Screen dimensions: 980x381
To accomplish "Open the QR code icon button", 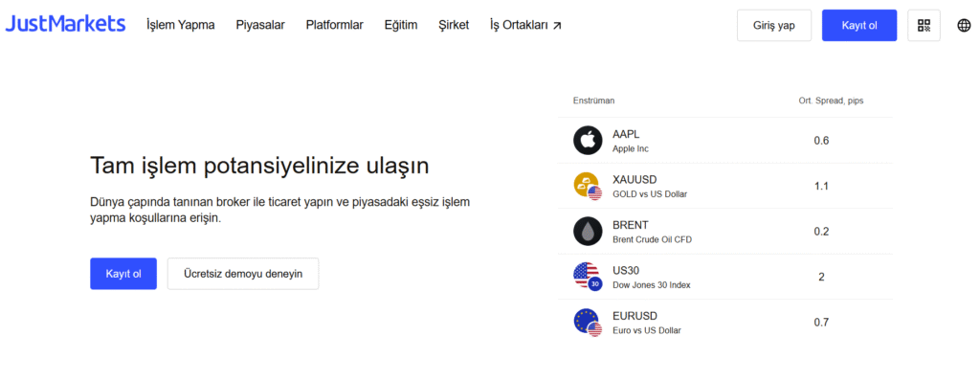I will tap(924, 25).
